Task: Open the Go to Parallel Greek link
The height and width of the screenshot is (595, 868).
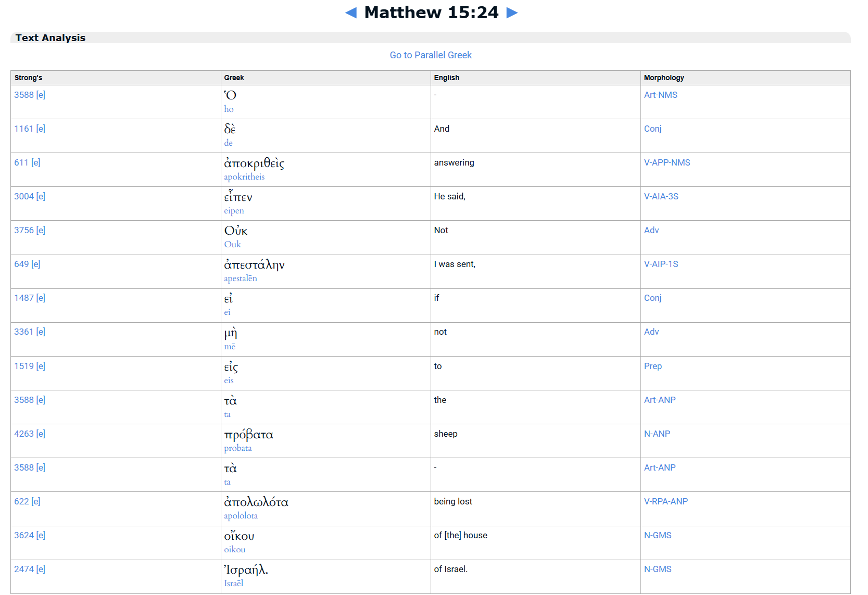Action: point(431,55)
